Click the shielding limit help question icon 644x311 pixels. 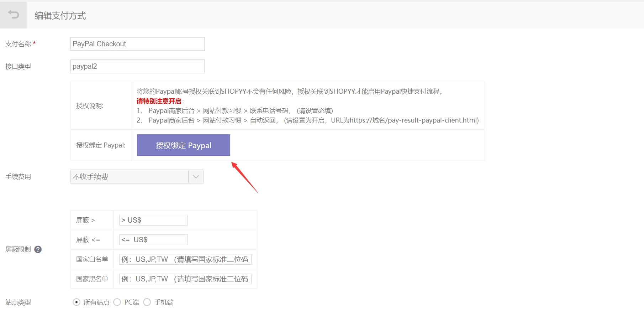pos(38,249)
